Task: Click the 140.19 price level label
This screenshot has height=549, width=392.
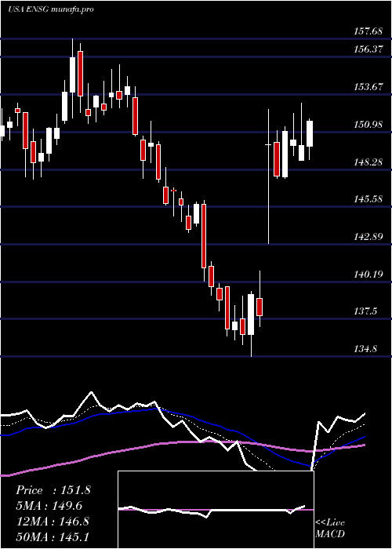Action: (x=368, y=274)
